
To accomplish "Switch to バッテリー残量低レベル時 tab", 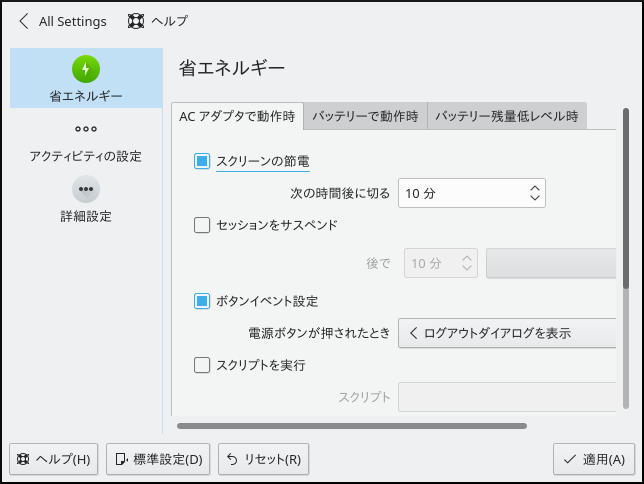I will 507,116.
